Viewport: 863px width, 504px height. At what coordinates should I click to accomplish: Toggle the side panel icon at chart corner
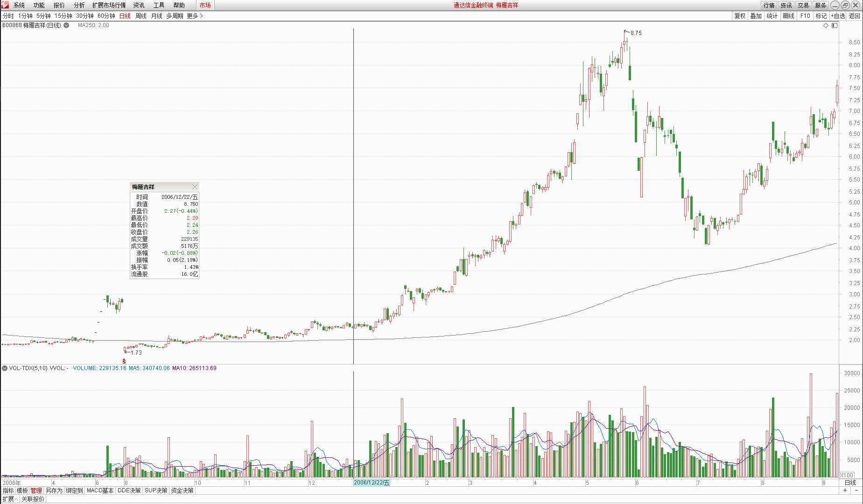[x=835, y=25]
